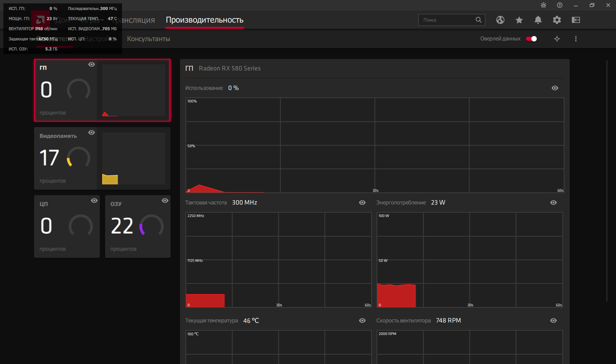Viewport: 616px width, 364px height.
Task: Open favorites star icon
Action: tap(519, 20)
